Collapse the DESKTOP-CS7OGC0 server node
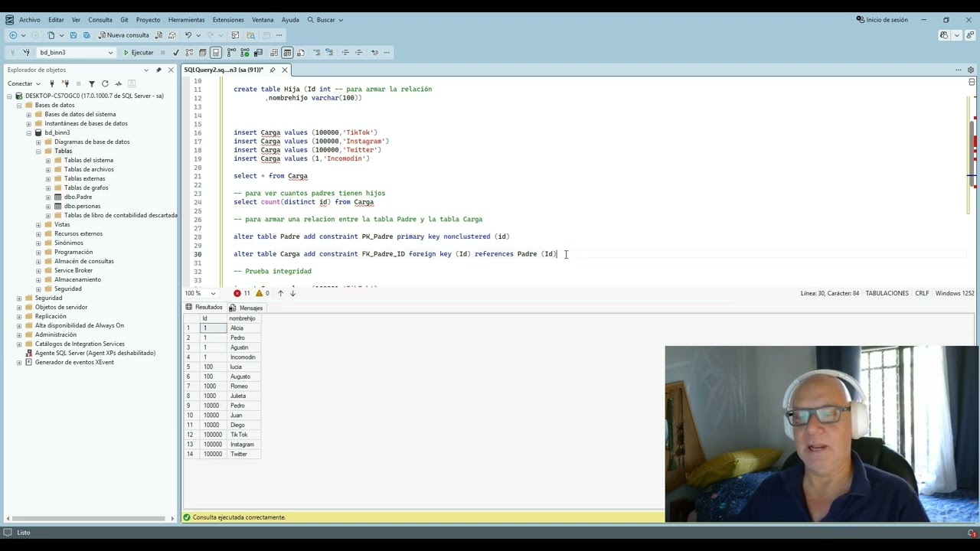Image resolution: width=980 pixels, height=551 pixels. click(9, 96)
